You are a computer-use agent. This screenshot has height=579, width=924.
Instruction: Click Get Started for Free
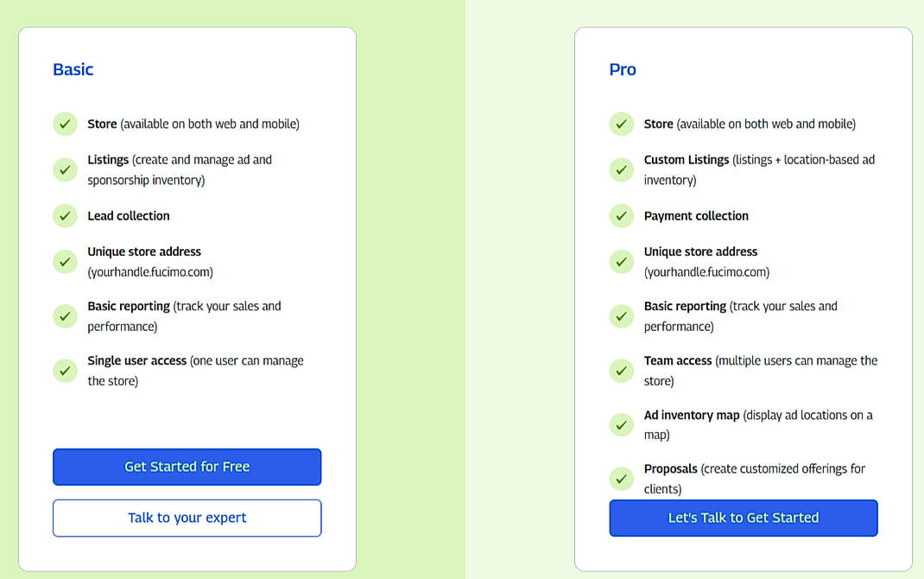(187, 467)
